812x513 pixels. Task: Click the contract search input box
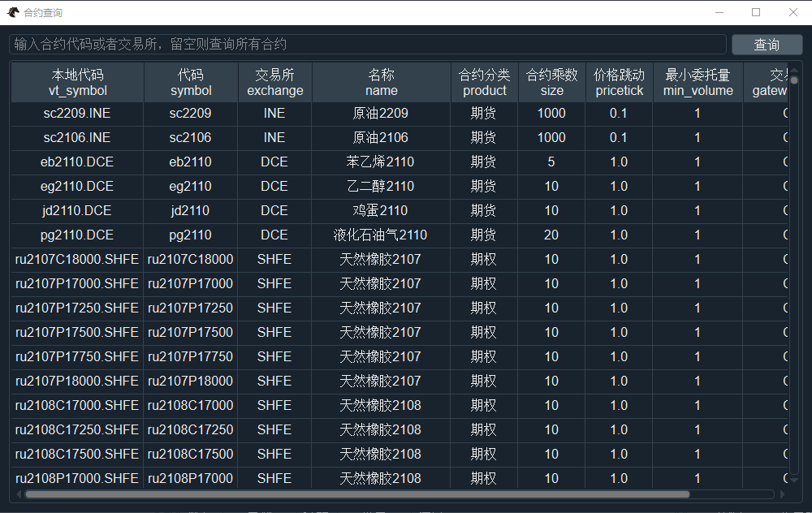pos(365,45)
